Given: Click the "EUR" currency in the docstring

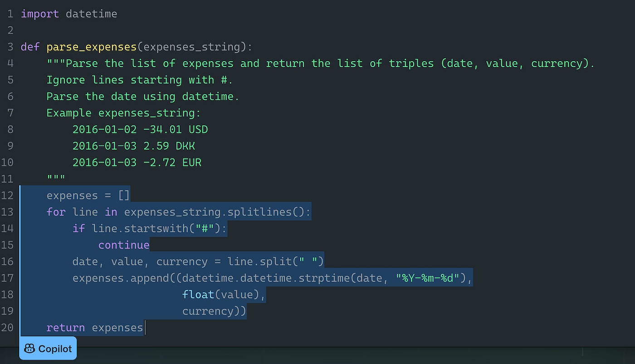Looking at the screenshot, I should (192, 162).
